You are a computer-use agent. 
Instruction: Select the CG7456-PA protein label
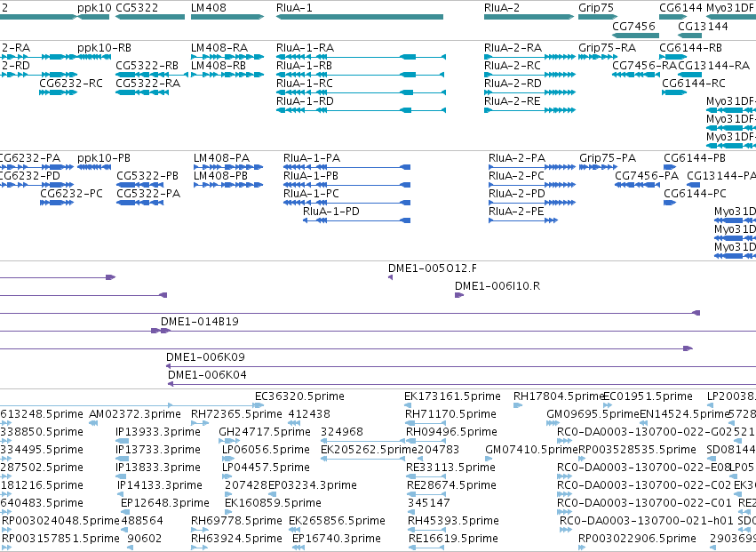pyautogui.click(x=647, y=176)
